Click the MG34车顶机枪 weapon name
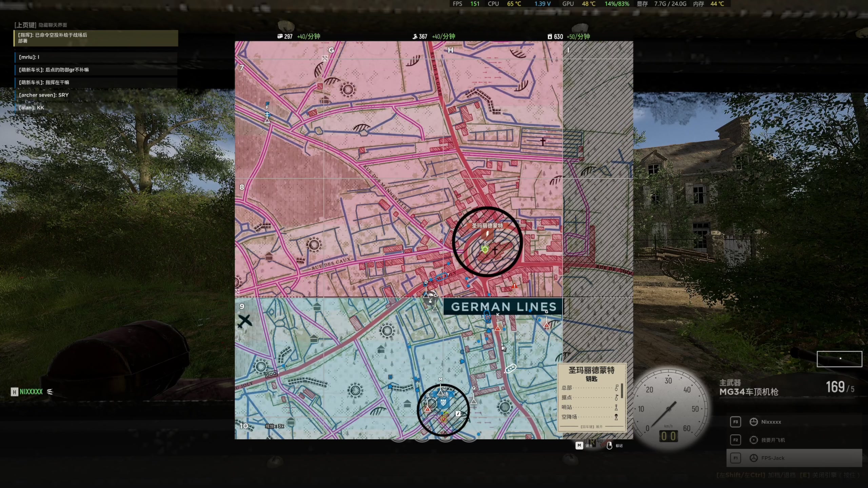868x488 pixels. [749, 392]
